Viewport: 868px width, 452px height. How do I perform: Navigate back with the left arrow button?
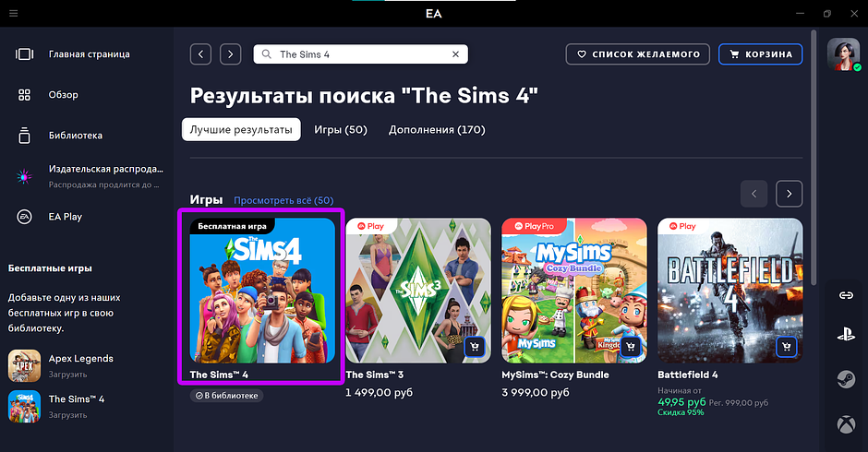(200, 54)
